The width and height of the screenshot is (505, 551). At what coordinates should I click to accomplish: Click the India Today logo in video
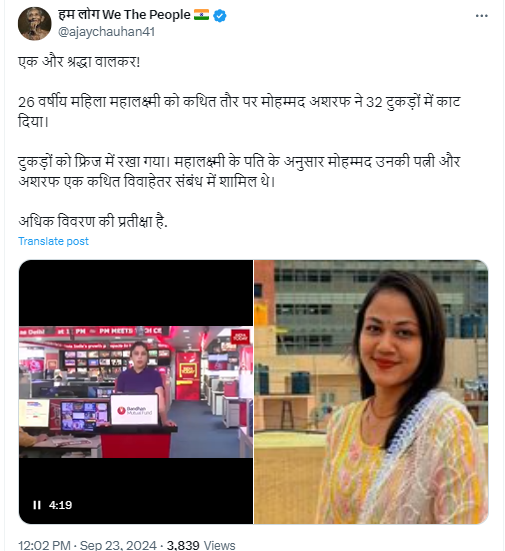[x=240, y=337]
